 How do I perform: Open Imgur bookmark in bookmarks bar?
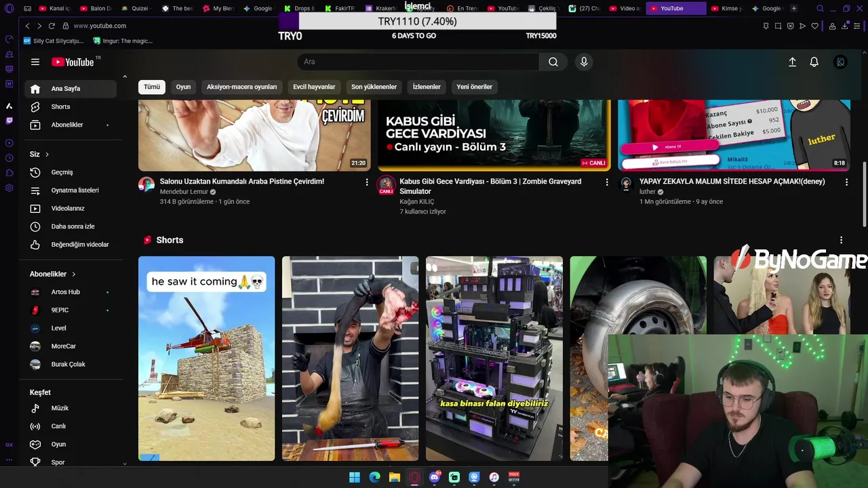click(x=123, y=41)
